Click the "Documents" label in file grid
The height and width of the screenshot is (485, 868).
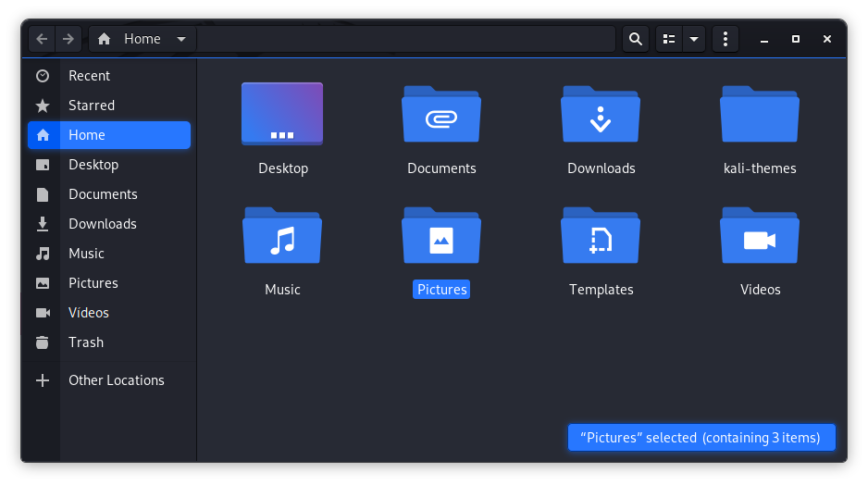tap(441, 168)
